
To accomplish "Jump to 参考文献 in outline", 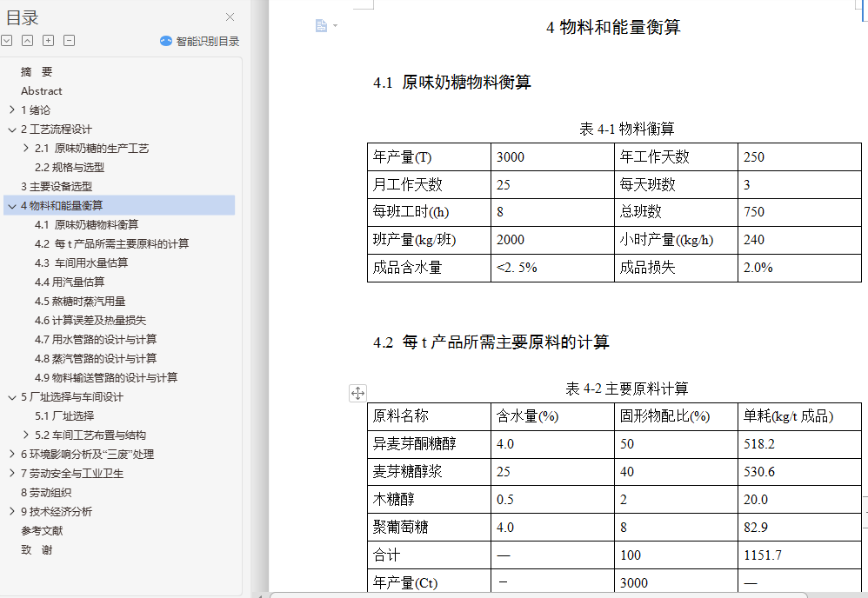I will coord(42,531).
